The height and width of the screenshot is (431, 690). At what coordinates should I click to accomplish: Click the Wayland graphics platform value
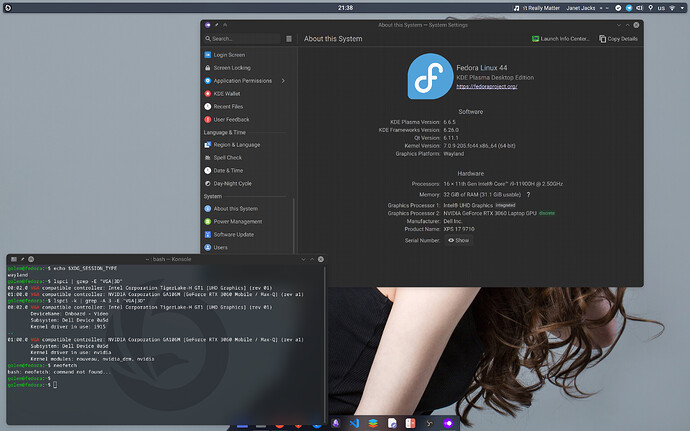tap(453, 154)
